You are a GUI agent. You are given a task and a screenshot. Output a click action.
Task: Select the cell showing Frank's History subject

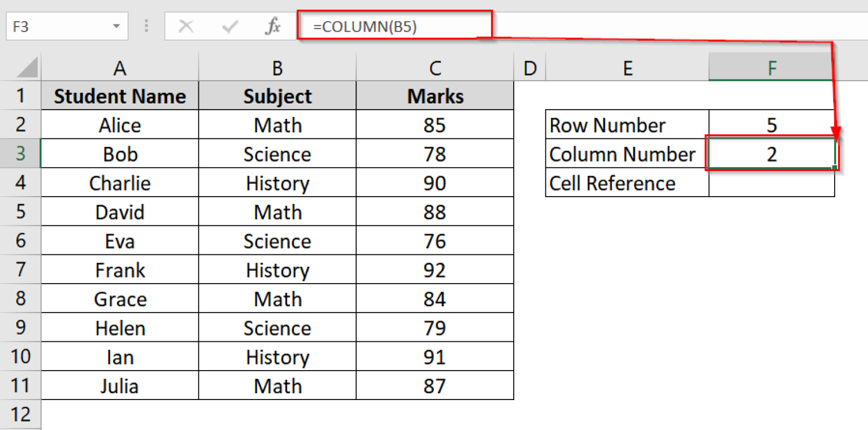[277, 270]
